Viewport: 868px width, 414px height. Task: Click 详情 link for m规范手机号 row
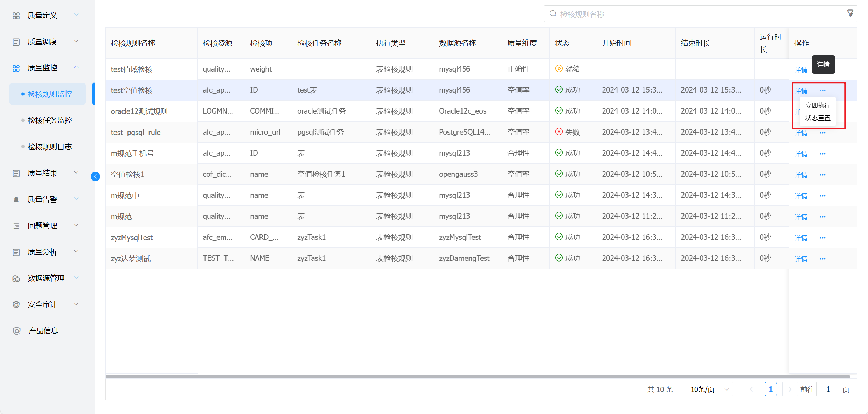tap(801, 154)
